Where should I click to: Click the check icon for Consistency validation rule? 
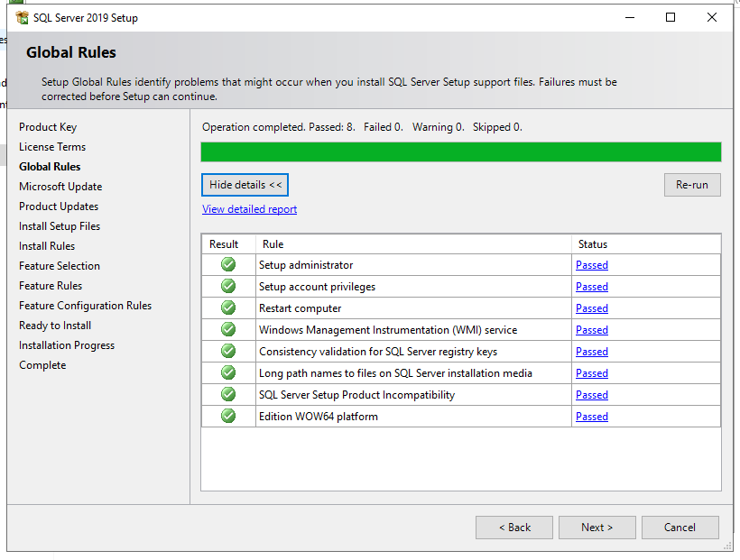click(x=228, y=351)
